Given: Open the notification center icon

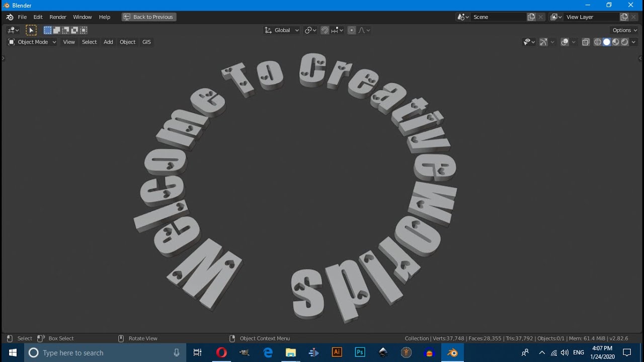Looking at the screenshot, I should pyautogui.click(x=627, y=353).
